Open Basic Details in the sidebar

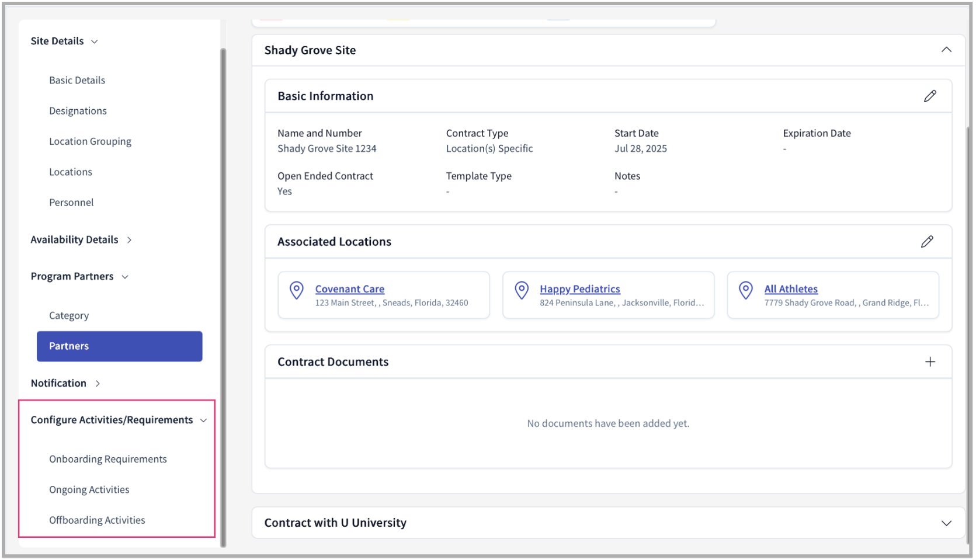tap(77, 80)
